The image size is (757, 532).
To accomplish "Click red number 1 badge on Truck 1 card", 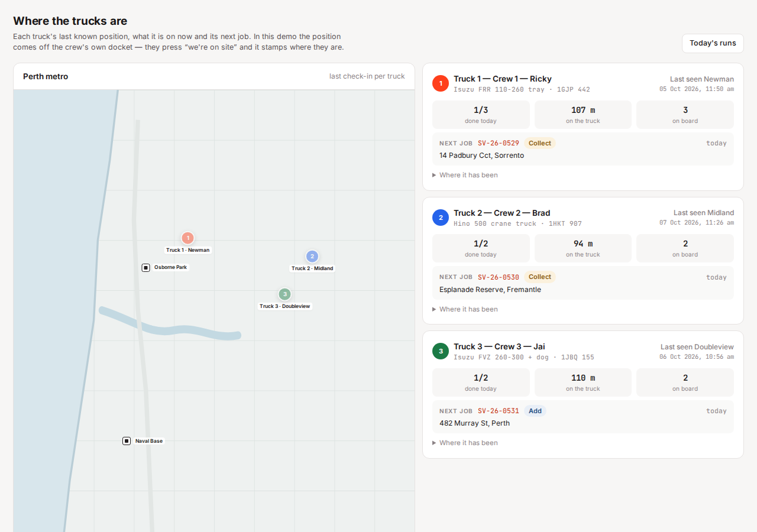I will click(441, 83).
